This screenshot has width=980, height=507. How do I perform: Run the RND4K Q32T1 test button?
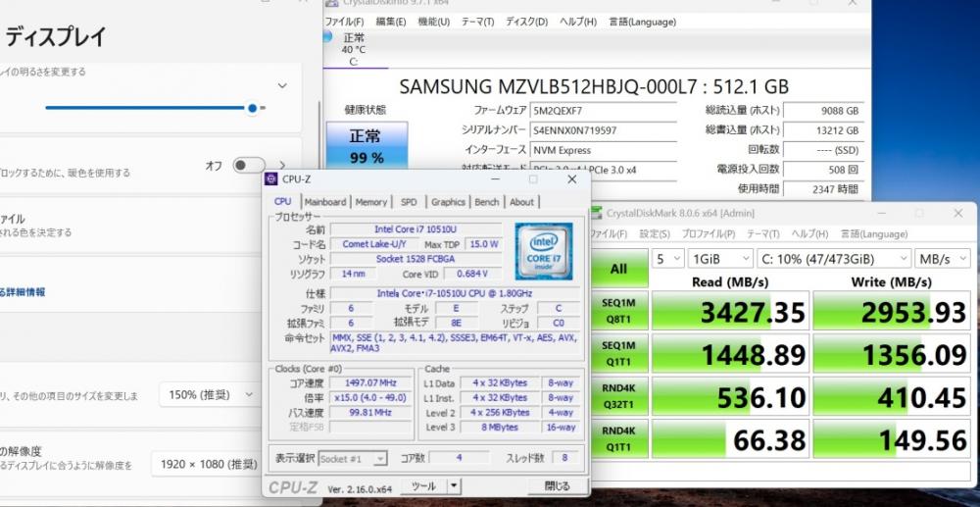pos(618,396)
